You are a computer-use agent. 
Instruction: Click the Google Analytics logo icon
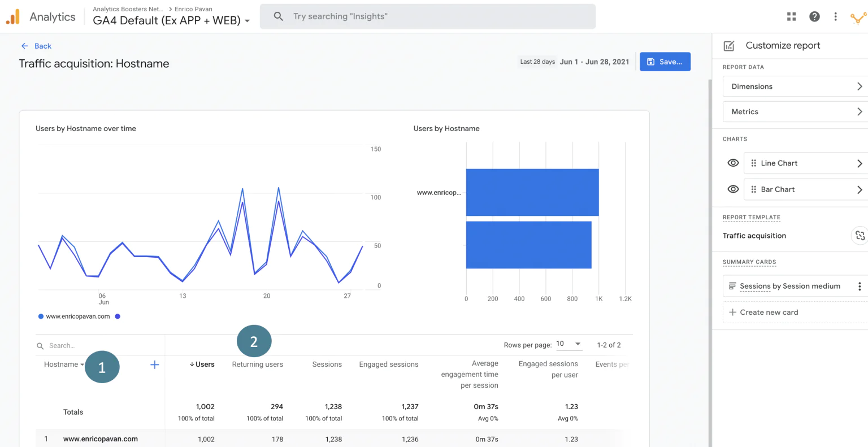pyautogui.click(x=13, y=17)
